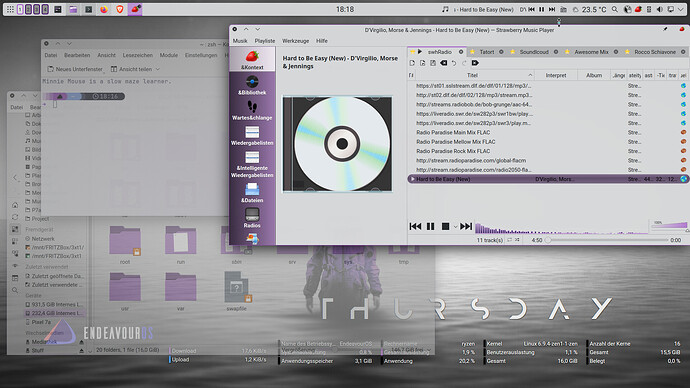The image size is (690, 388).
Task: Open the Musik menu
Action: (240, 40)
